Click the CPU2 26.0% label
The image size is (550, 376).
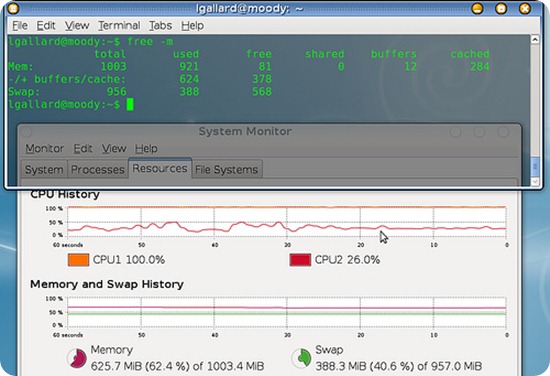[347, 260]
